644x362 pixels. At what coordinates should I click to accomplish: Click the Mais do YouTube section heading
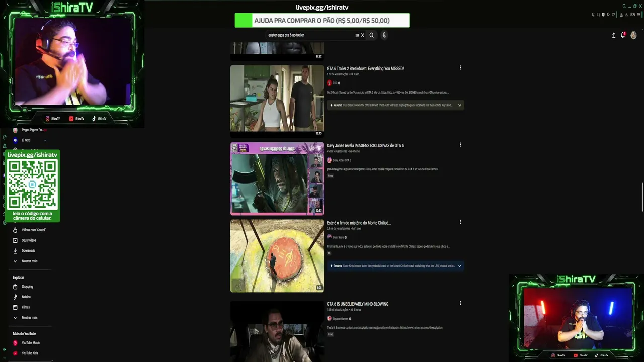click(x=25, y=334)
